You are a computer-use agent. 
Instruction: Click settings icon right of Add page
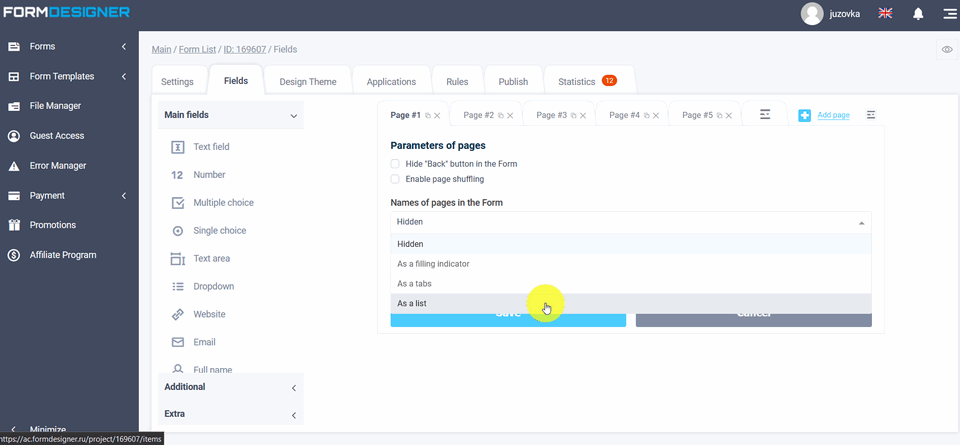pyautogui.click(x=871, y=114)
